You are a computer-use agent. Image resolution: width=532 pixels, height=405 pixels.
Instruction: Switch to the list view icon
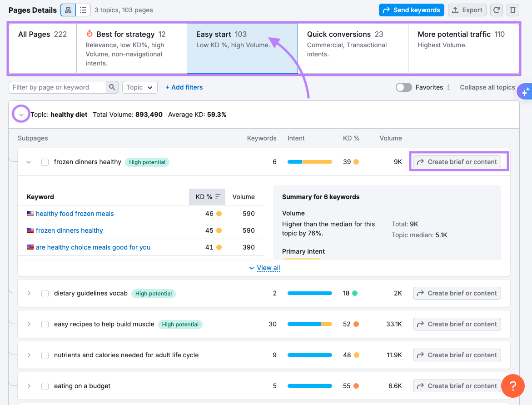84,10
